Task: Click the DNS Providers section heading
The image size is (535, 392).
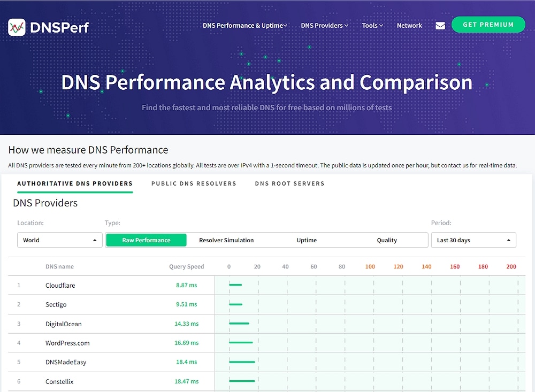Action: pyautogui.click(x=45, y=203)
